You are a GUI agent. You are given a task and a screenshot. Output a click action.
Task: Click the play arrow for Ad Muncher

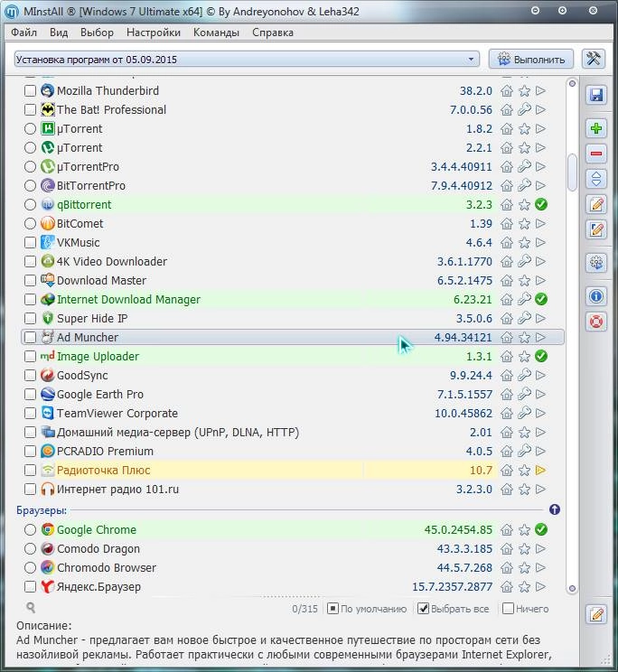[x=541, y=337]
